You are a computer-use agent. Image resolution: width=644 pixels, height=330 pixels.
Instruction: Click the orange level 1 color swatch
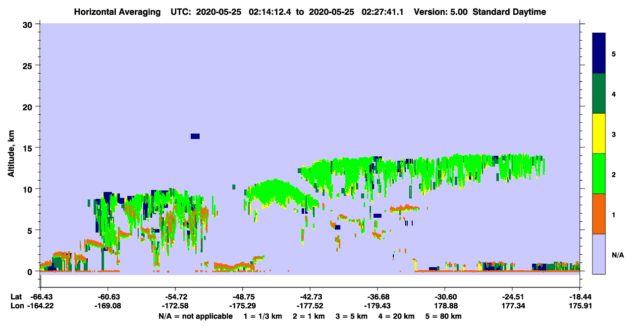(599, 214)
